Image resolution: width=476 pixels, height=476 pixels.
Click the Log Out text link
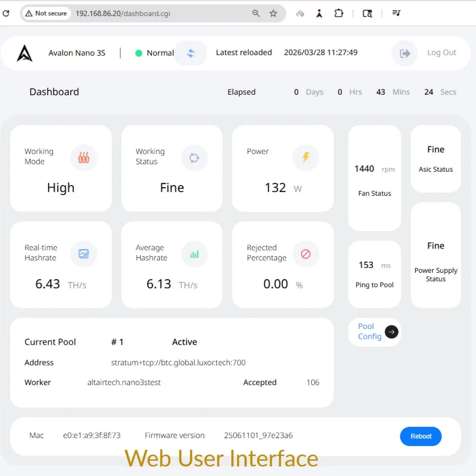[x=441, y=52]
